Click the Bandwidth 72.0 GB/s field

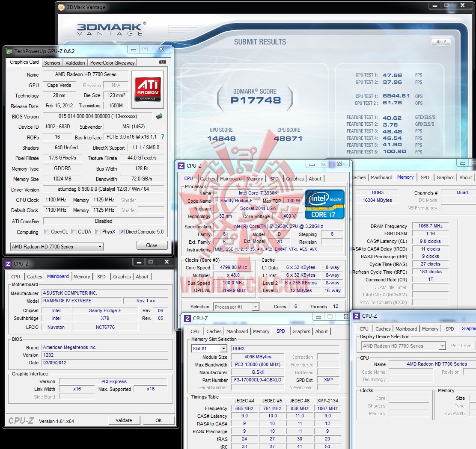coord(142,179)
